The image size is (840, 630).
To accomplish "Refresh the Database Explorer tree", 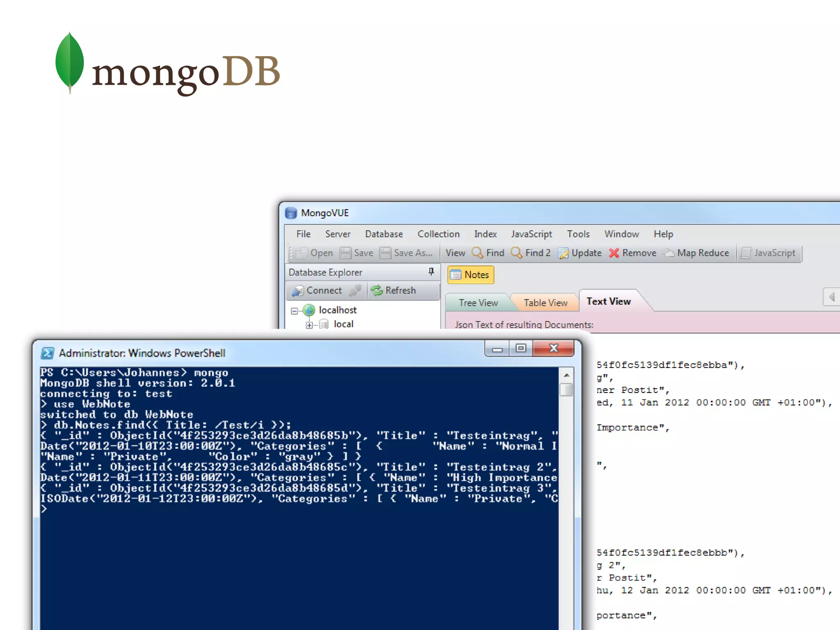I will pos(393,290).
